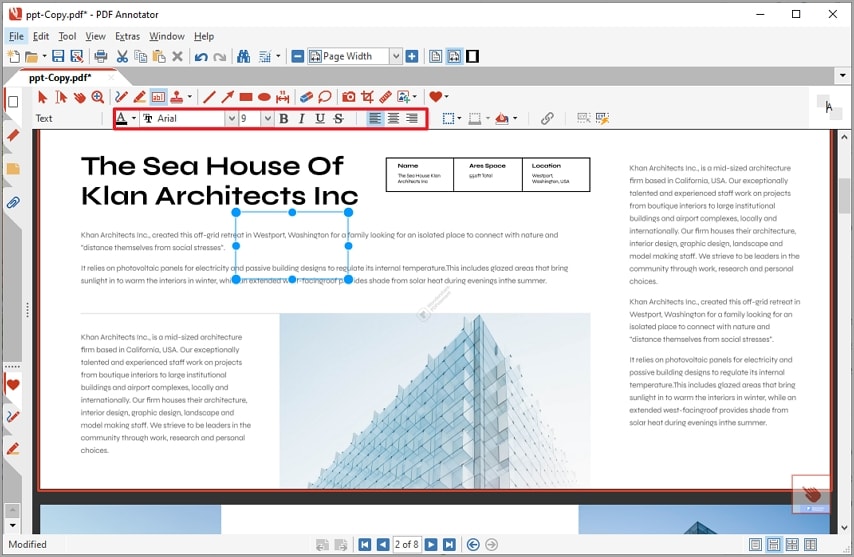
Task: Select the Eraser tool
Action: point(307,97)
